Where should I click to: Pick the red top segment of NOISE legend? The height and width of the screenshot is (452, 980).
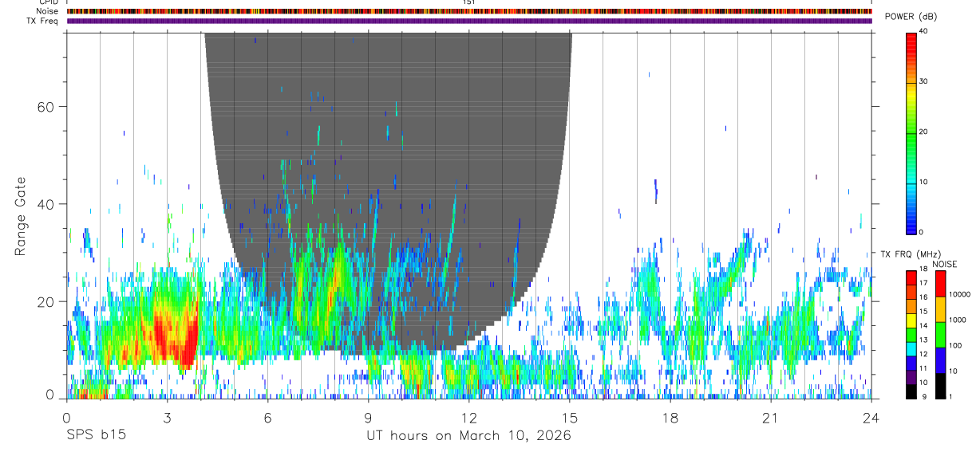pyautogui.click(x=939, y=284)
